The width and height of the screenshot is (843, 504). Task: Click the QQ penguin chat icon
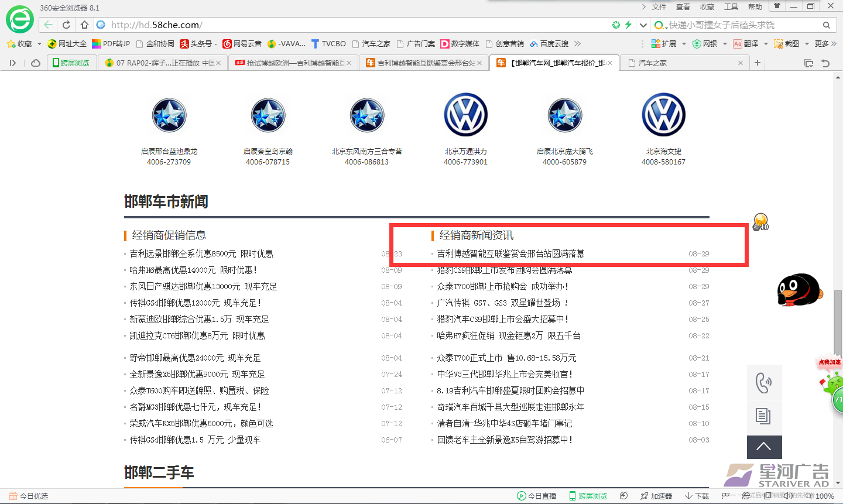797,290
